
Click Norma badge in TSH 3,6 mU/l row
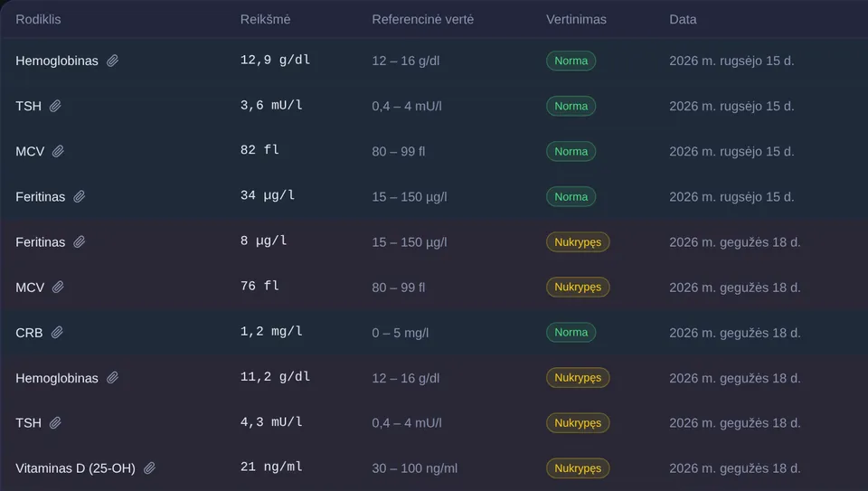571,107
